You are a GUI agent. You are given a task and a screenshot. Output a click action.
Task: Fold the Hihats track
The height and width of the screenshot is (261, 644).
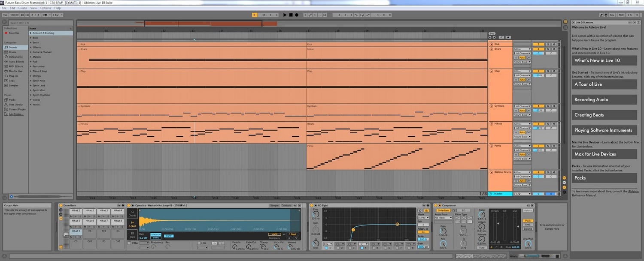pyautogui.click(x=492, y=124)
